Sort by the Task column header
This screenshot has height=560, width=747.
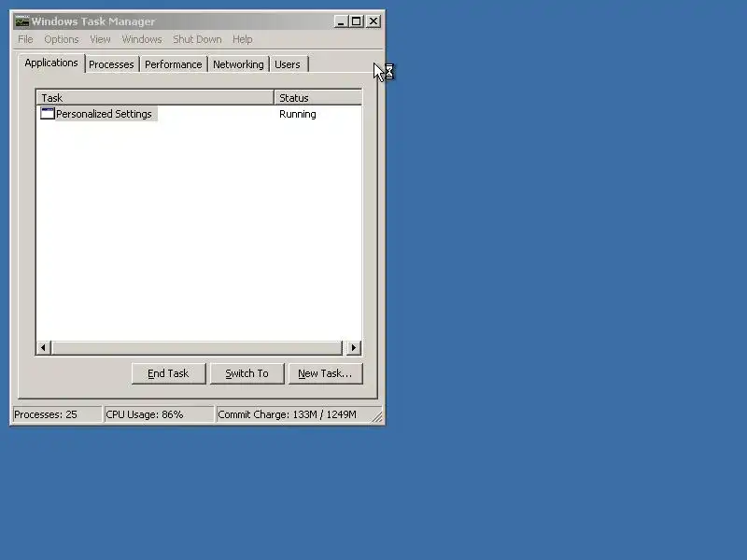pos(155,98)
